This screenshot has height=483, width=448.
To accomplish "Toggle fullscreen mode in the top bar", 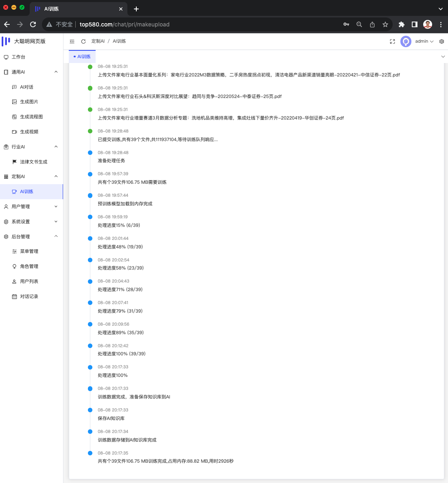I will pyautogui.click(x=392, y=41).
